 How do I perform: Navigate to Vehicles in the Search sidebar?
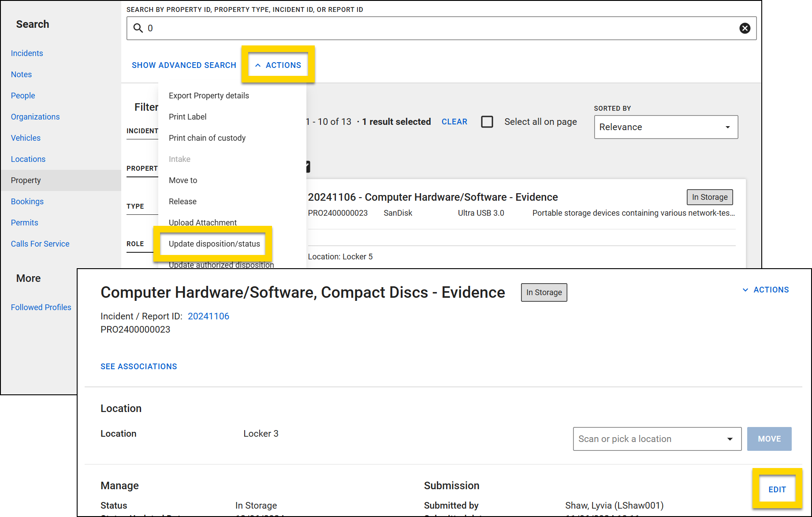pos(25,138)
